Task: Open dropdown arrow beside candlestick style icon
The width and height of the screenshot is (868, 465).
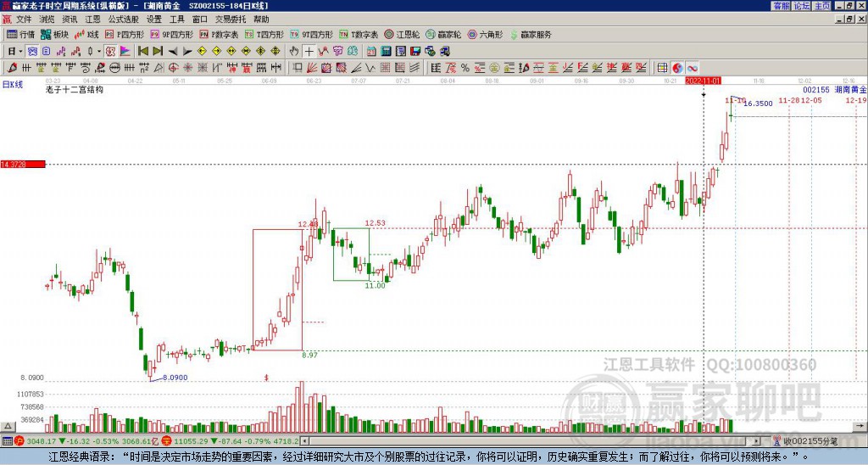Action: [x=97, y=51]
